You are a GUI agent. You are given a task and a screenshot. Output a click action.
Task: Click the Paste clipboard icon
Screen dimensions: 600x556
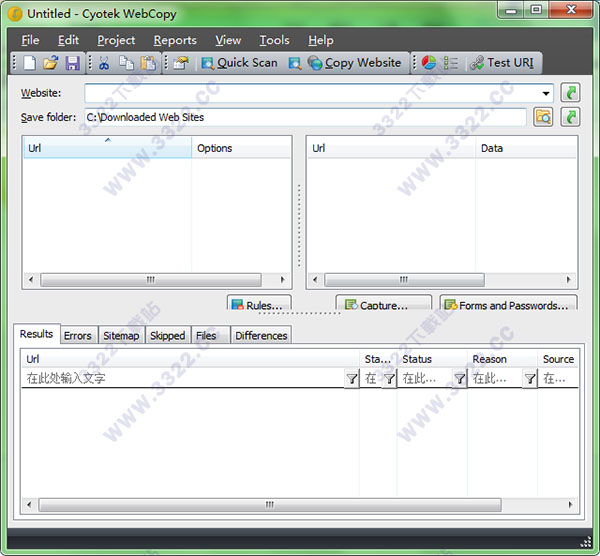click(148, 63)
